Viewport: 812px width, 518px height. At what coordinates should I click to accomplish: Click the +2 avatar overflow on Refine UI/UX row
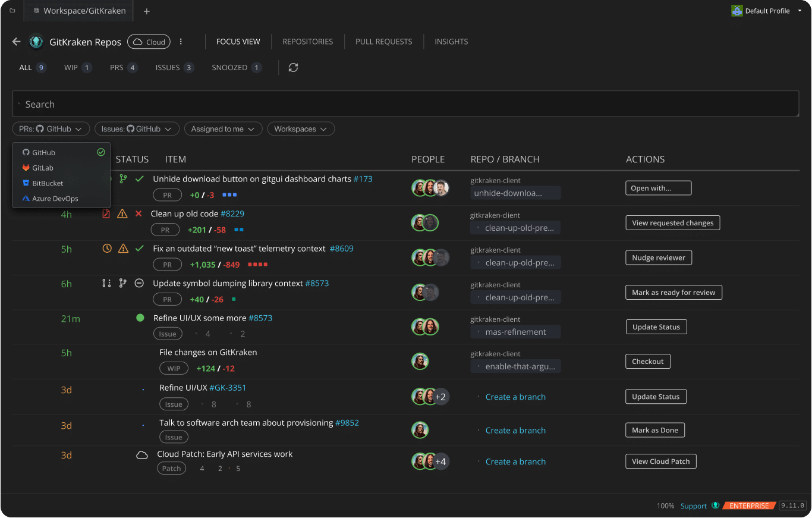[x=440, y=397]
